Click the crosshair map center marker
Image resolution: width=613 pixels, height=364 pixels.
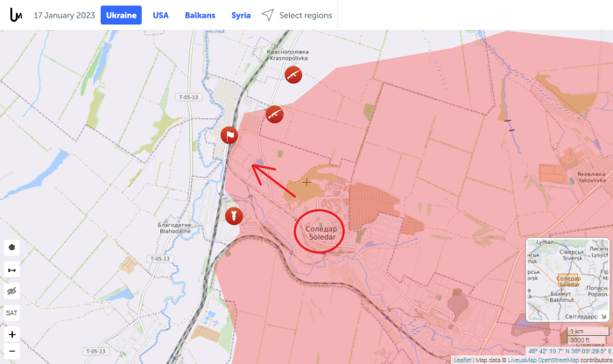pyautogui.click(x=306, y=182)
